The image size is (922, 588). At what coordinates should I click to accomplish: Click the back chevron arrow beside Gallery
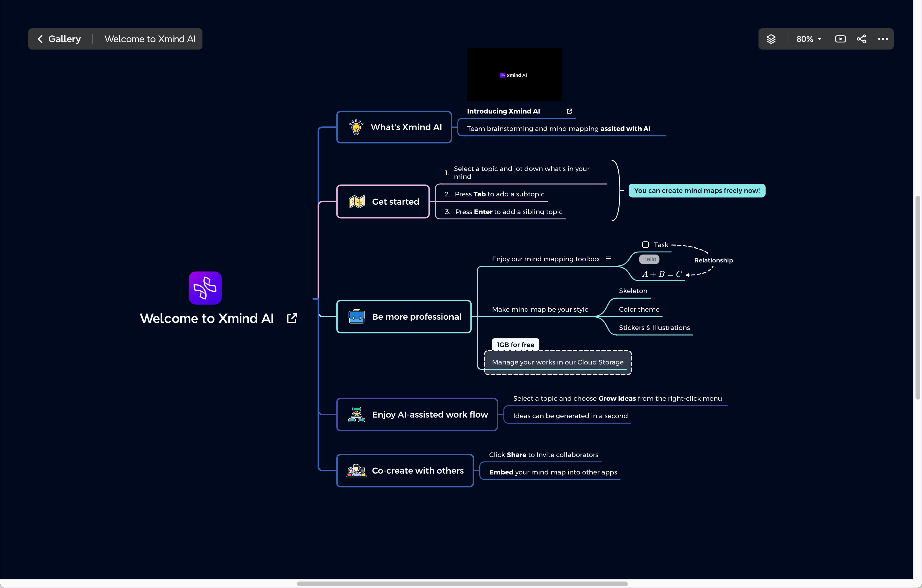[40, 39]
